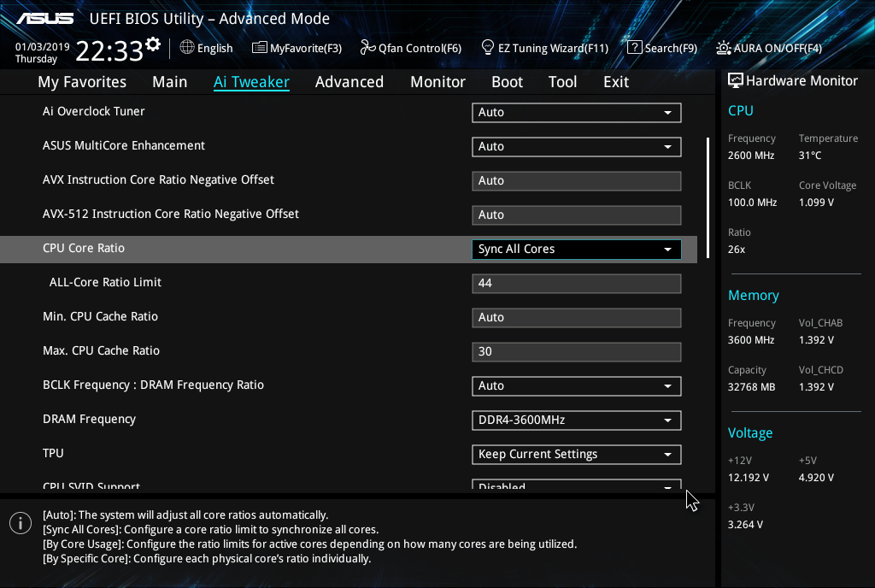875x588 pixels.
Task: Click the 22:33 clock display
Action: click(x=109, y=51)
